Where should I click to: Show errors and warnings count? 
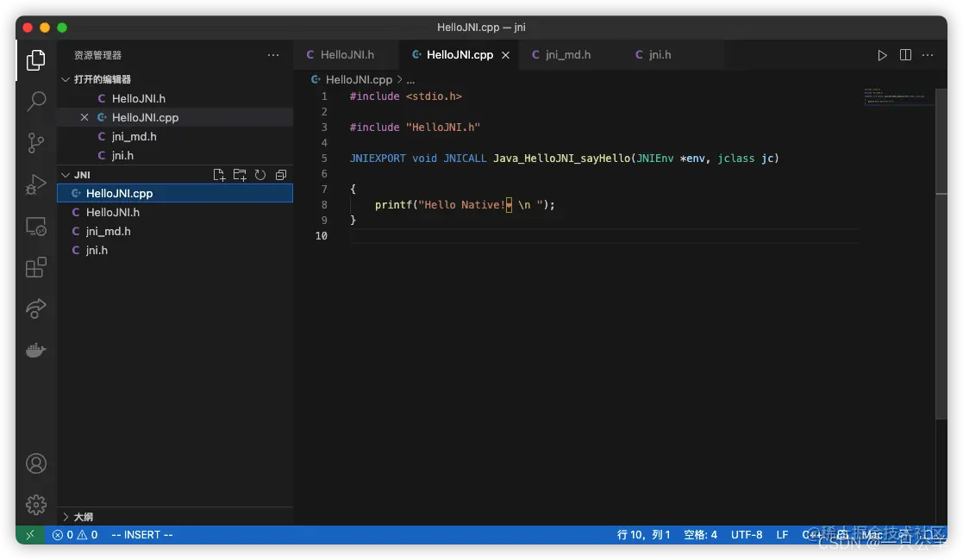[75, 535]
